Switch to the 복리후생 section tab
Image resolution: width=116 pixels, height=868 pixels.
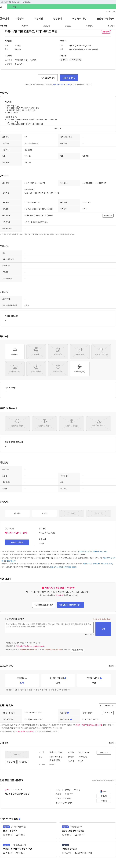point(68,26)
